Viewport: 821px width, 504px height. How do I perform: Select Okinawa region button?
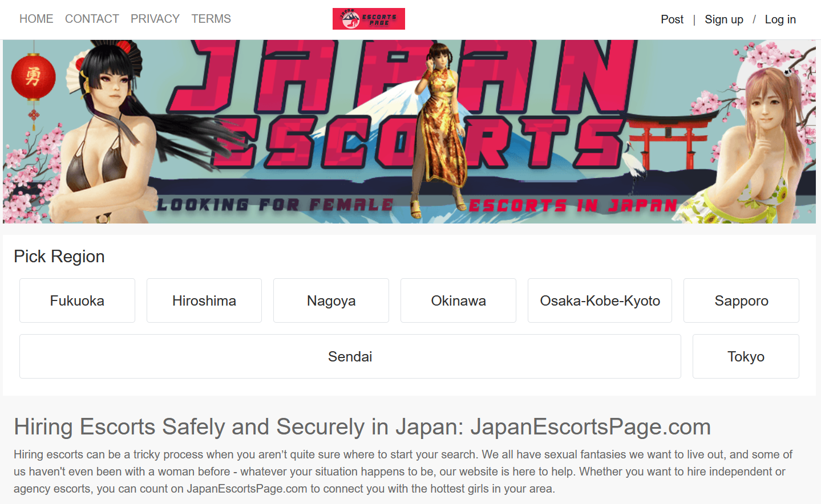(x=458, y=300)
